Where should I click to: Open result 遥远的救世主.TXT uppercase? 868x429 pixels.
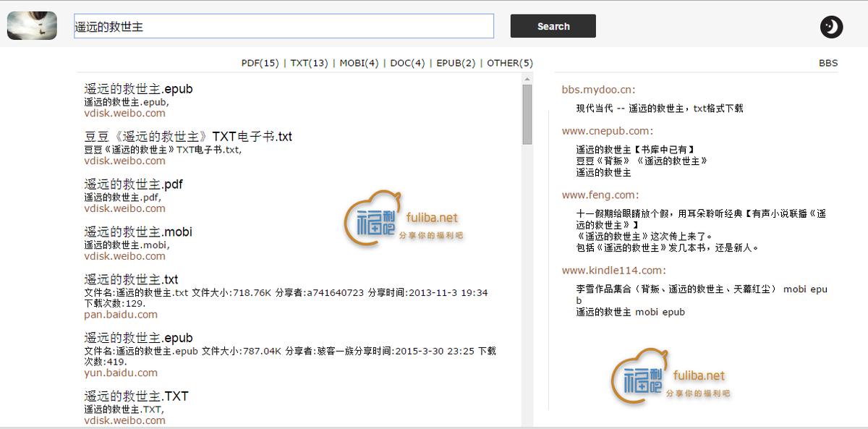click(136, 397)
